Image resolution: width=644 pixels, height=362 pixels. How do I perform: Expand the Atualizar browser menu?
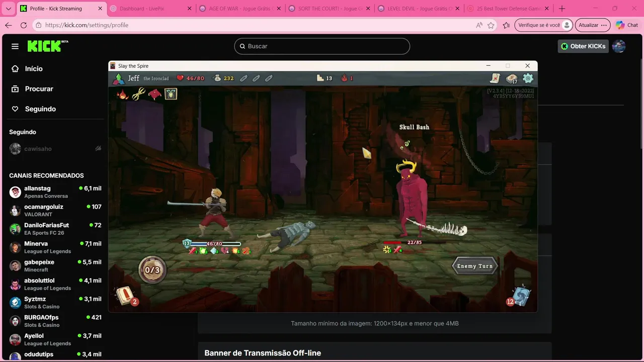point(593,25)
